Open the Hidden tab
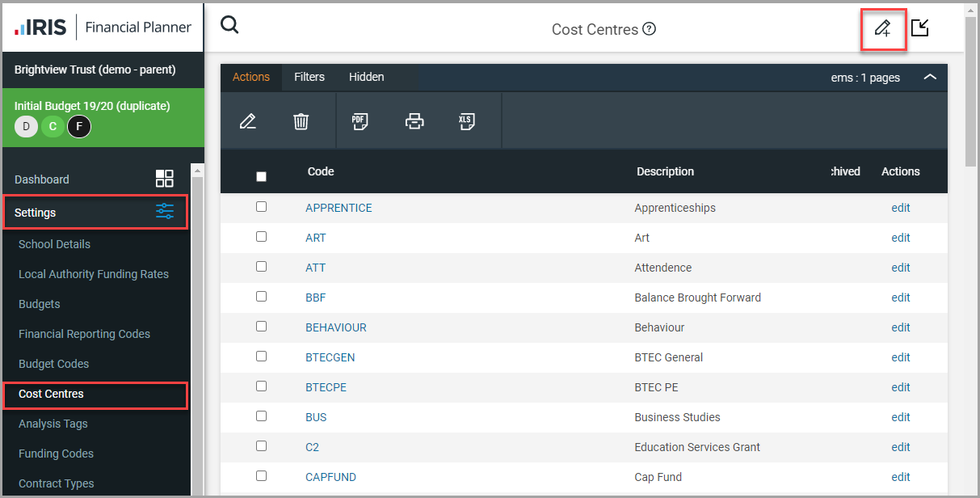This screenshot has height=498, width=980. [366, 77]
